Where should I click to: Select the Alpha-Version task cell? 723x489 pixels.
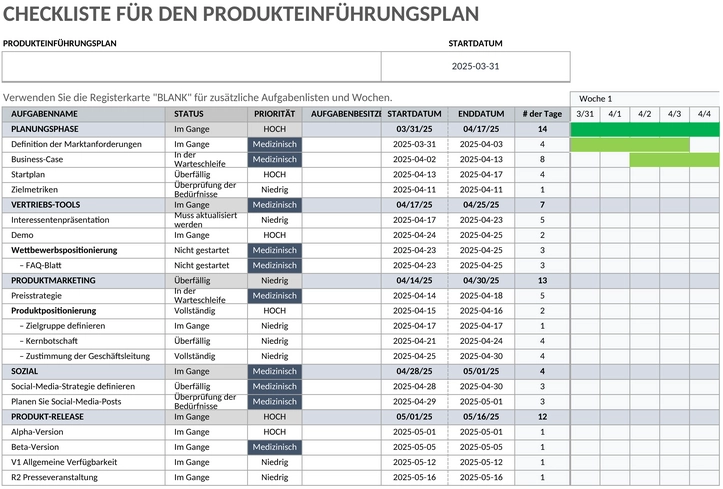[83, 432]
